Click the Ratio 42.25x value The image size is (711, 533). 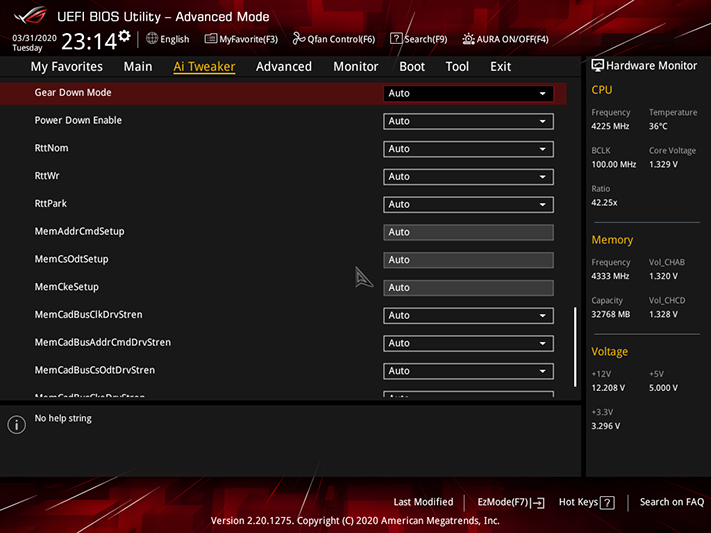point(604,202)
